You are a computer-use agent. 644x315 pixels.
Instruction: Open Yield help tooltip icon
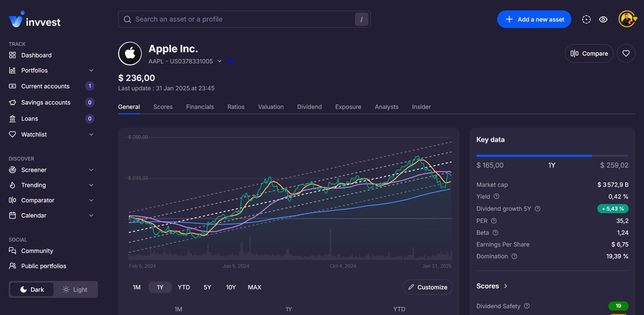[x=496, y=196]
